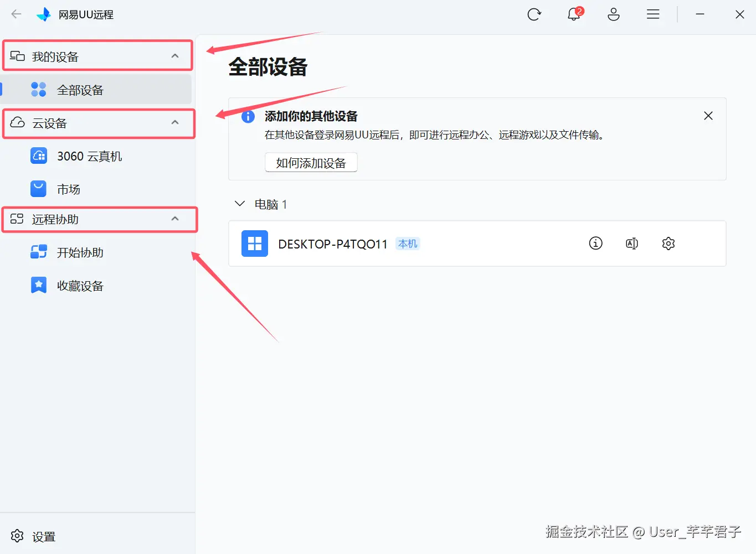
Task: Click the 市场 shopping bag icon
Action: (39, 189)
